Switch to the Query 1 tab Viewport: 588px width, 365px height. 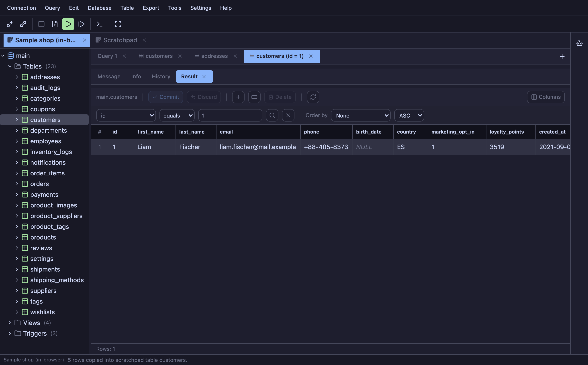107,56
